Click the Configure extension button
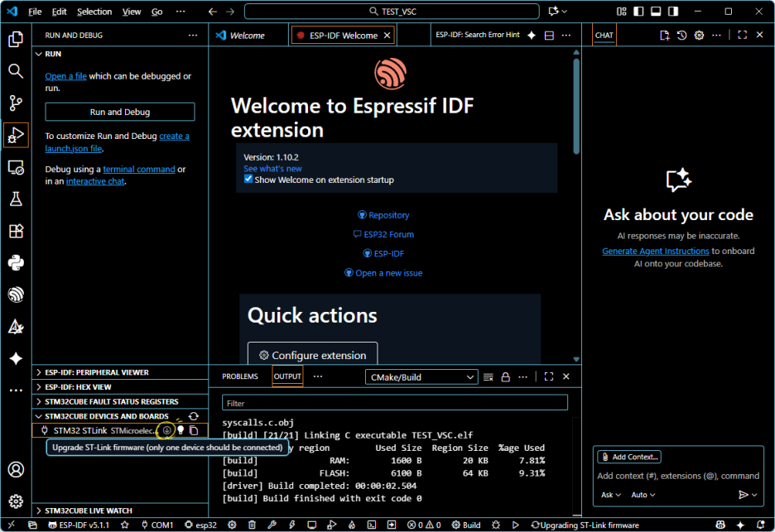The width and height of the screenshot is (775, 532). pos(313,355)
